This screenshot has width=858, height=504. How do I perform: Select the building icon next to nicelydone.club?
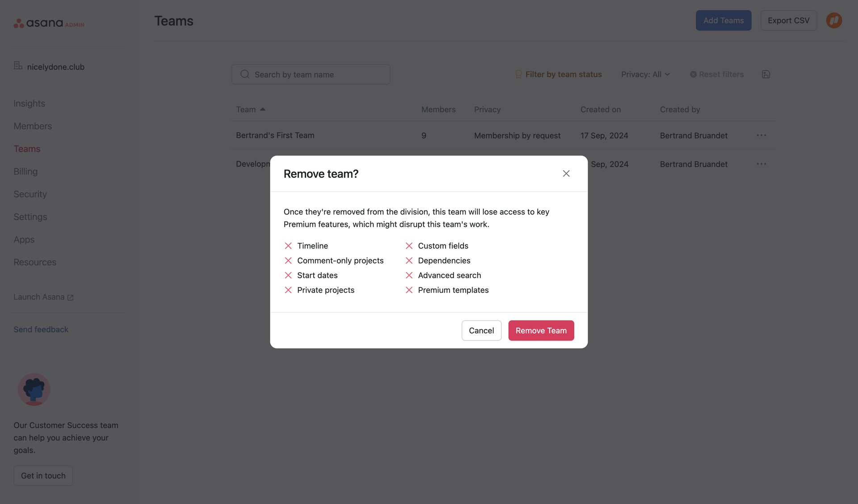pos(18,66)
